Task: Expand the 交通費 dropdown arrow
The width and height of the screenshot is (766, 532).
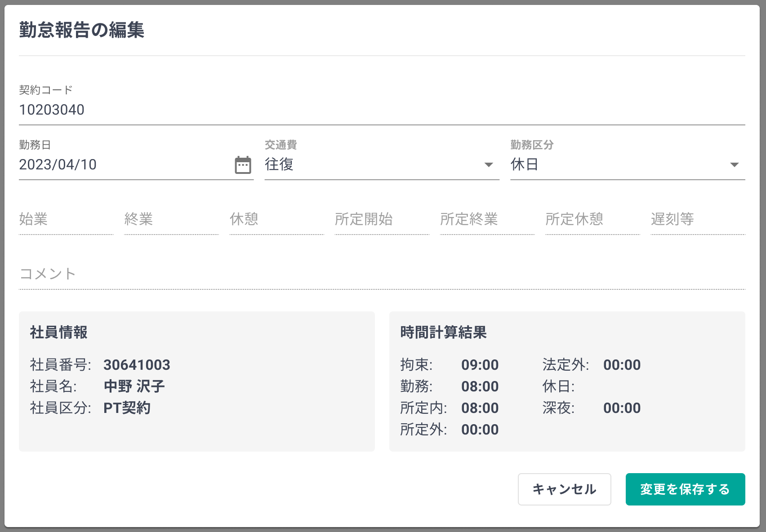Action: (489, 165)
